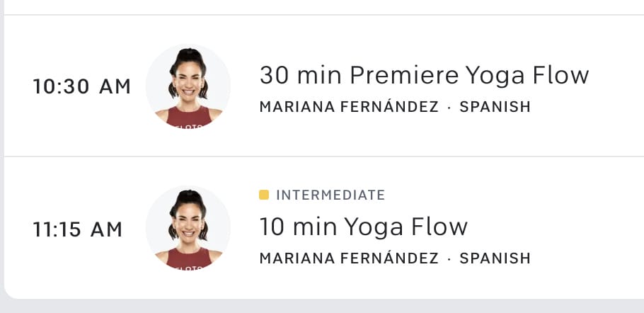Click SPANISH label in the 11:15 AM row
The image size is (644, 313).
tap(495, 258)
